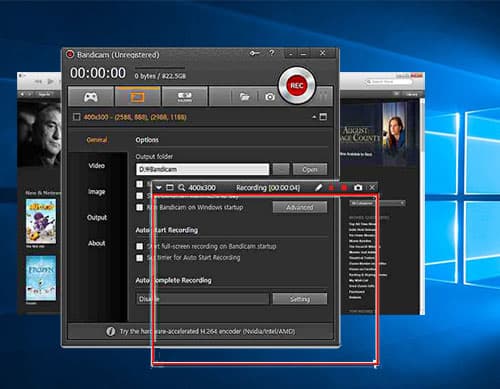Enable full-screen recording on Bandicam startup
The width and height of the screenshot is (500, 389).
click(140, 246)
